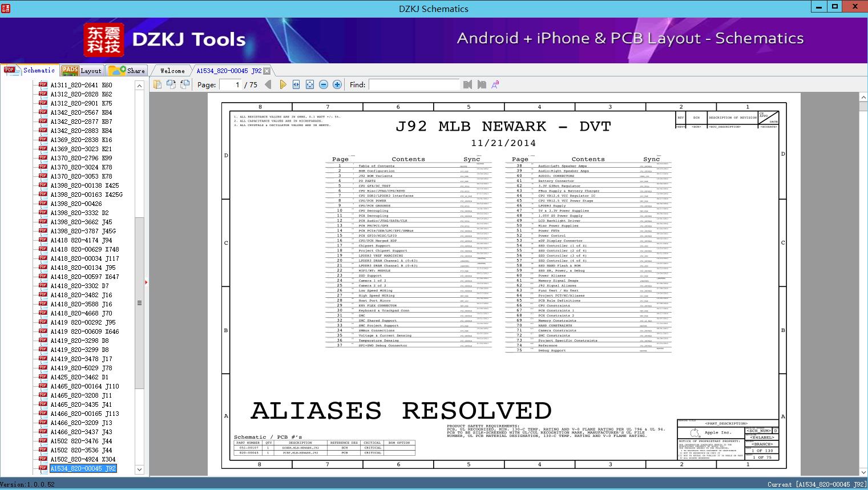
Task: Load A1466_820-3437 J43 schematic
Action: click(81, 432)
